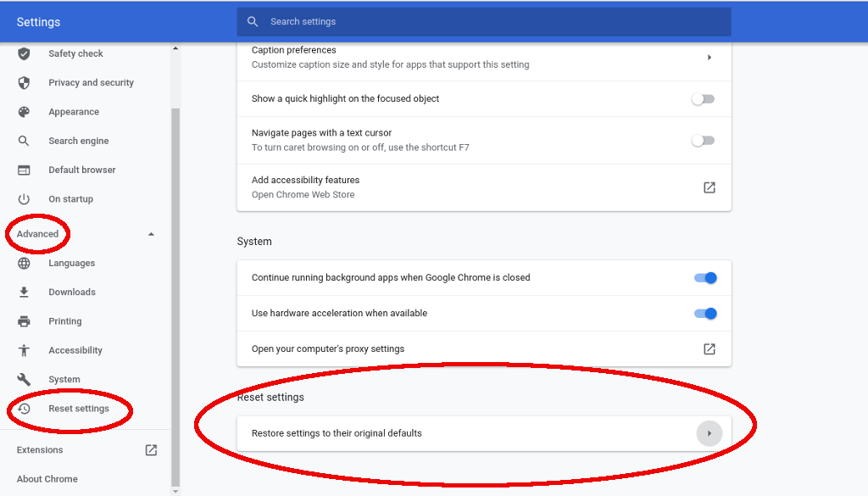Click the Safety check shield icon
Screen dimensions: 868x496
(24, 53)
